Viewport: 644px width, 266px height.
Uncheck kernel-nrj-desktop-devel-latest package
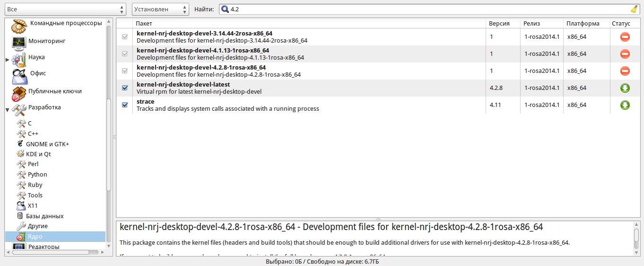pos(125,88)
